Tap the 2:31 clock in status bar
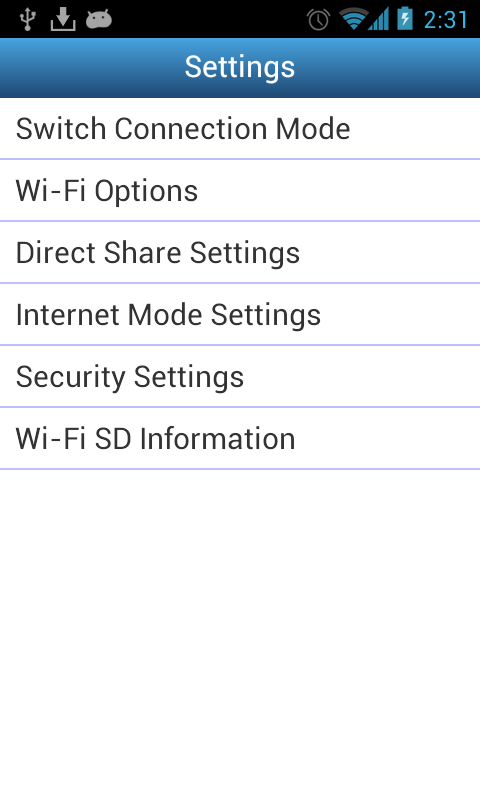 pos(445,20)
